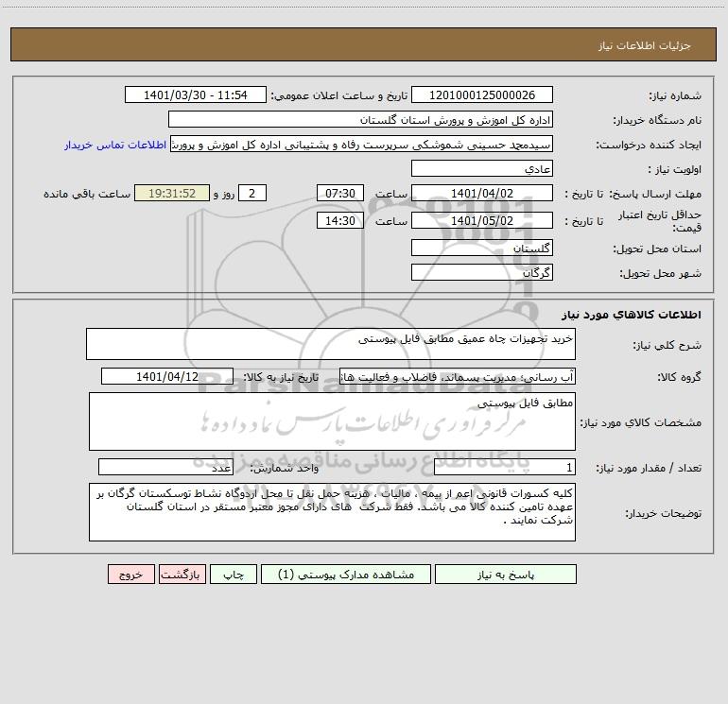Click the بازگشت back button
This screenshot has height=704, width=728.
coord(182,575)
